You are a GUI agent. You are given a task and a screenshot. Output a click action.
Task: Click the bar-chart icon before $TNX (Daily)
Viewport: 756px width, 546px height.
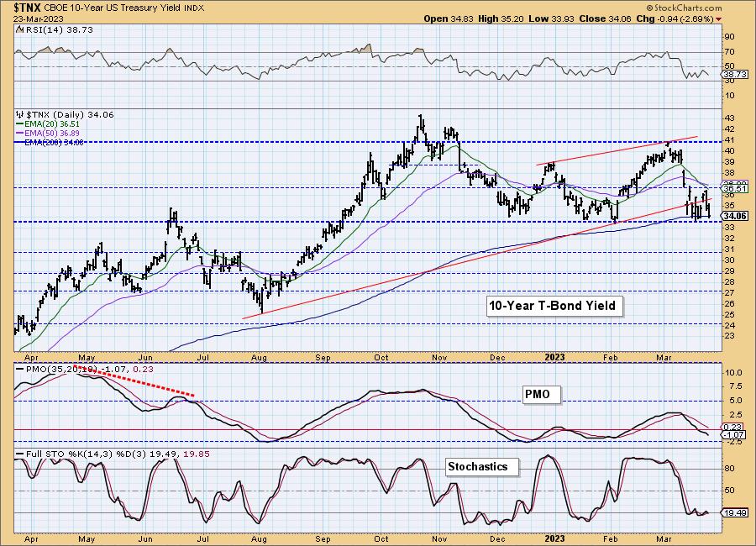(x=20, y=115)
